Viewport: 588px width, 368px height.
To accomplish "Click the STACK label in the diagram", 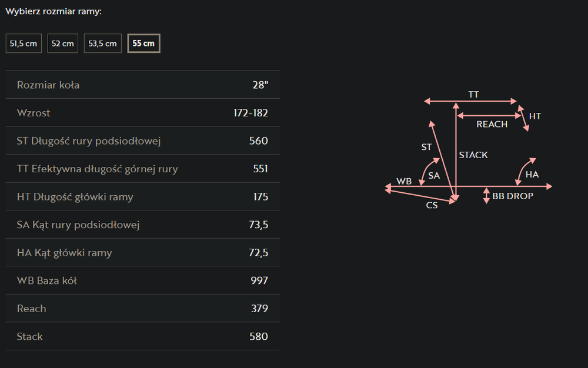I will click(x=473, y=155).
